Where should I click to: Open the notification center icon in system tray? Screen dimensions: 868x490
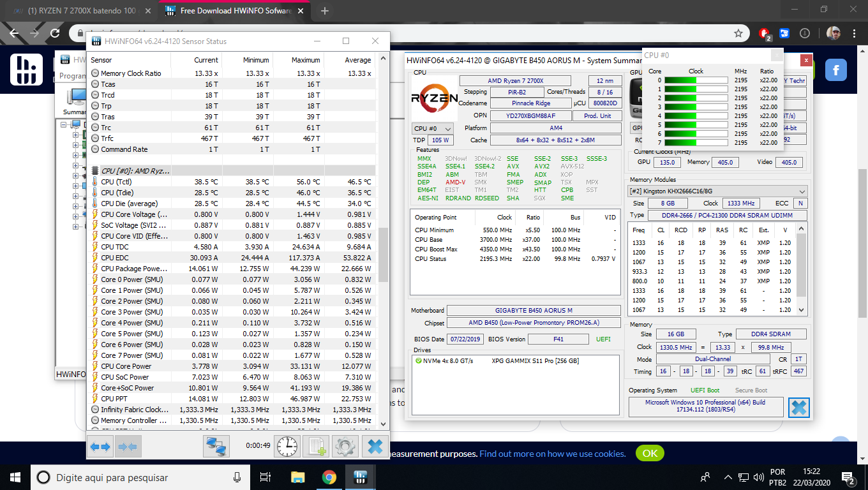pyautogui.click(x=849, y=478)
